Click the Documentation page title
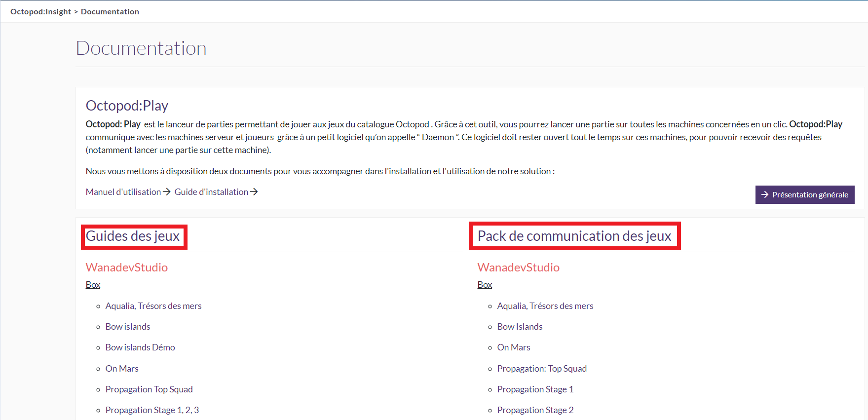The height and width of the screenshot is (420, 868). (x=141, y=48)
